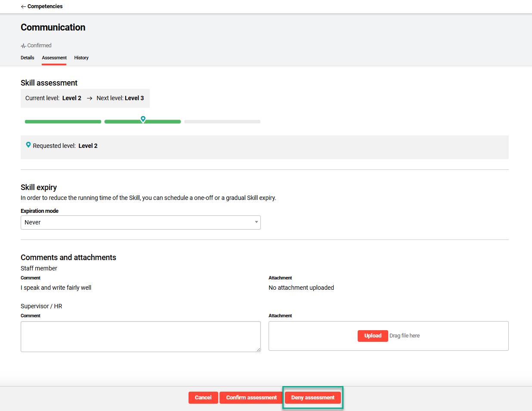Click the Drag file here attachment area
Viewport: 532px width, 411px height.
404,336
